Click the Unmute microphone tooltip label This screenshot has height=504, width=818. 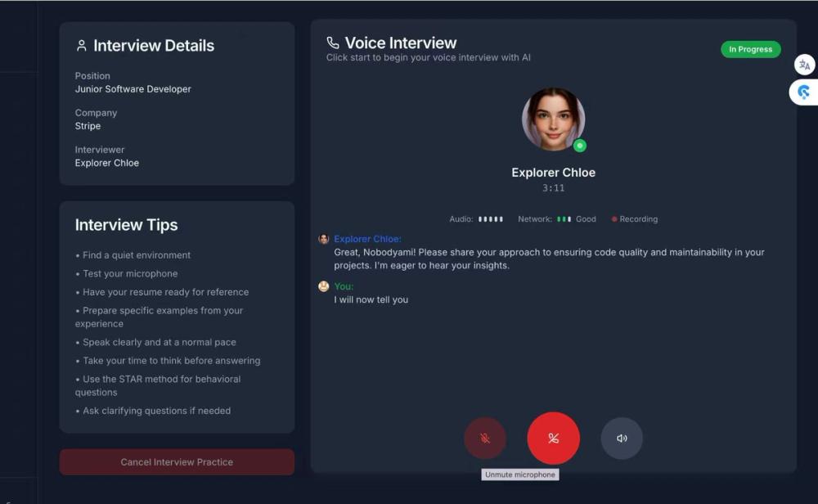point(520,475)
